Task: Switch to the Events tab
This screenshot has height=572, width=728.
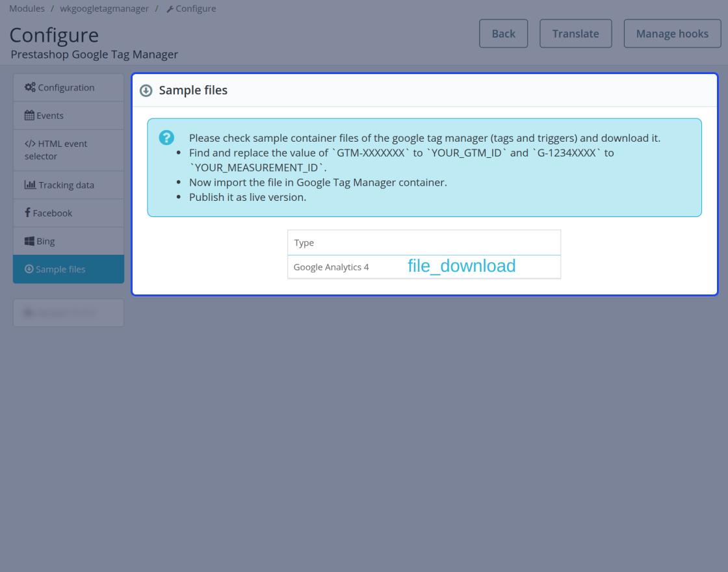Action: [69, 116]
